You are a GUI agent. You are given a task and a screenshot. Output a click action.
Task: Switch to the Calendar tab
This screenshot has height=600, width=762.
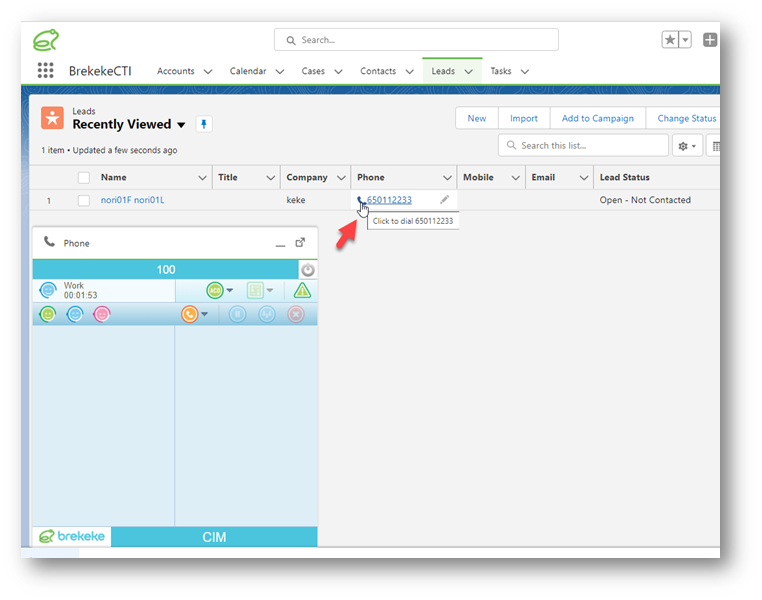(248, 71)
